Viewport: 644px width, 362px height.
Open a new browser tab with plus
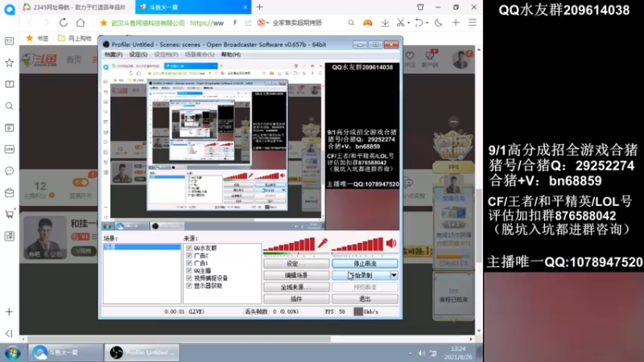[259, 7]
